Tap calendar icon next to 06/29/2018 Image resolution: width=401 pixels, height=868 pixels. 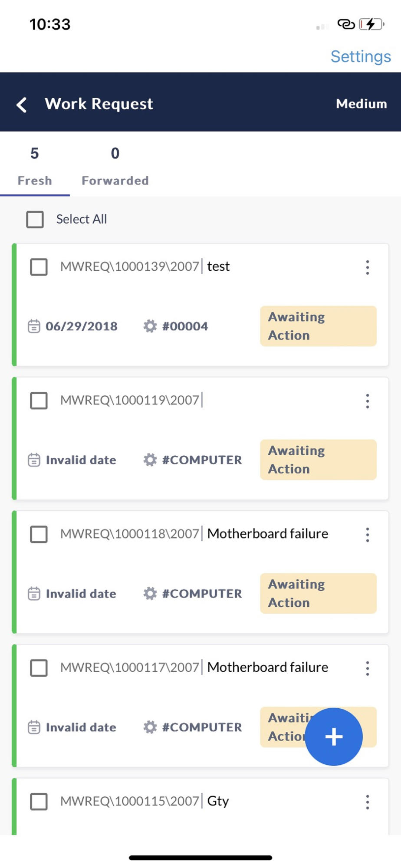pyautogui.click(x=34, y=326)
